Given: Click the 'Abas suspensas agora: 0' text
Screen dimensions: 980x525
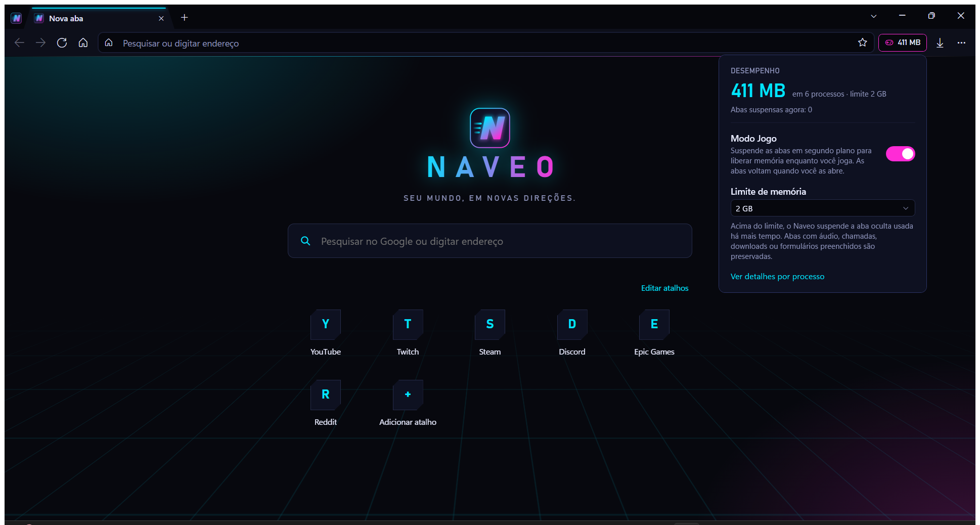Looking at the screenshot, I should pos(771,110).
